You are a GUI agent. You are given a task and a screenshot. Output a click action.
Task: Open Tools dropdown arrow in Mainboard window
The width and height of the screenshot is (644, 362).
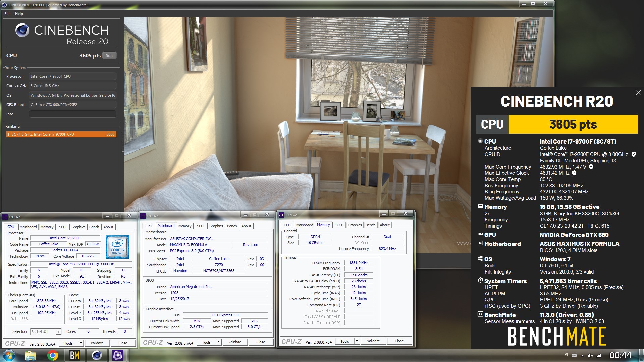tap(218, 342)
